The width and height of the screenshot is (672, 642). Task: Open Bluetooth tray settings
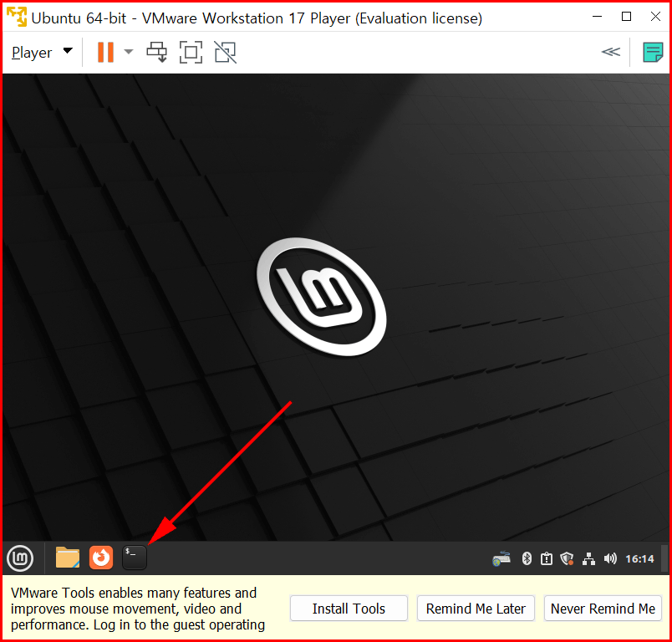(x=527, y=558)
